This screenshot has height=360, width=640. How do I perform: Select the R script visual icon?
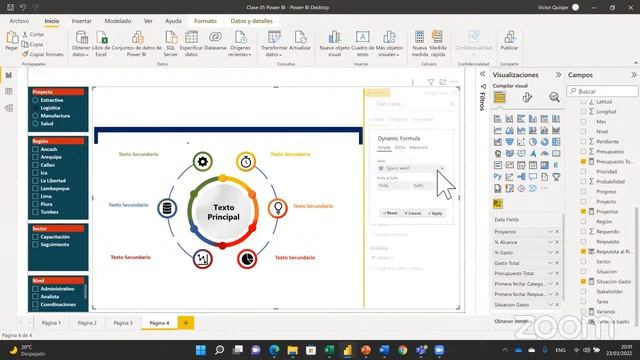click(556, 165)
